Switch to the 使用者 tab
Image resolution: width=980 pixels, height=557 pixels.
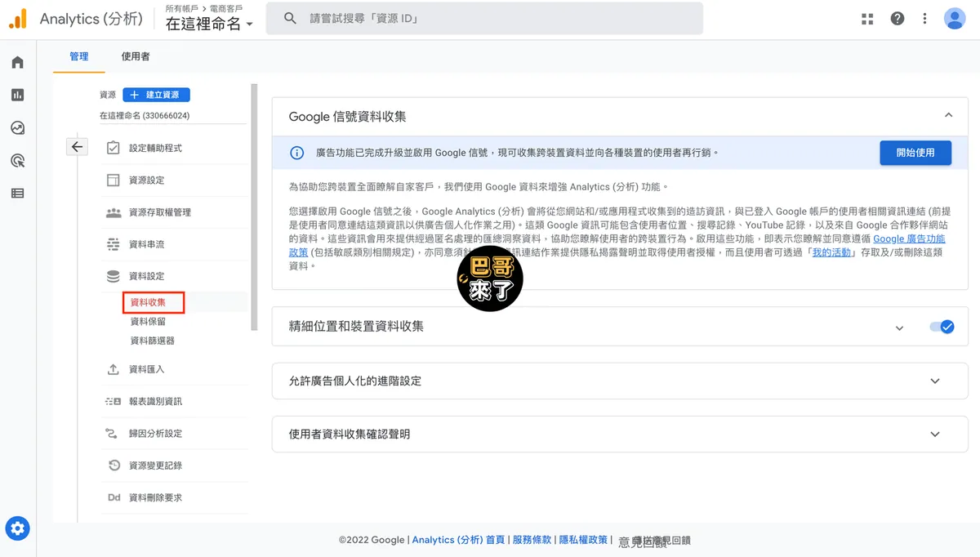coord(136,56)
